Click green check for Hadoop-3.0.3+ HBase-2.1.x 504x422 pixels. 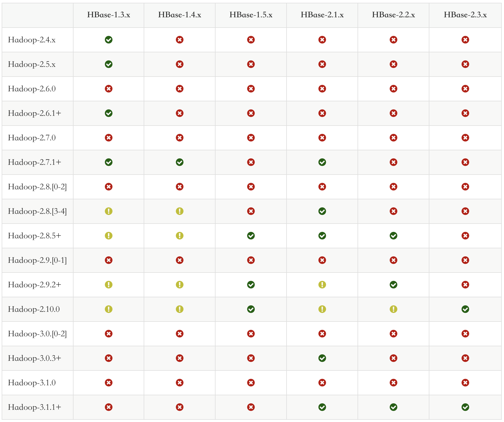[322, 358]
